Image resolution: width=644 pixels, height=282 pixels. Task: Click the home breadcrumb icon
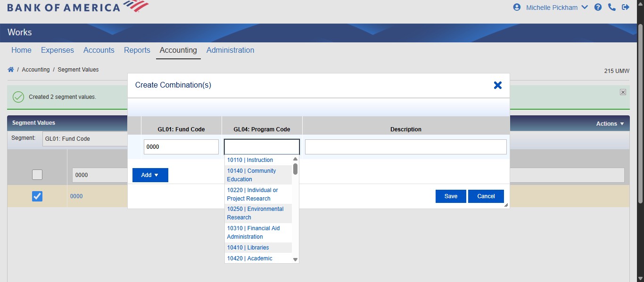pyautogui.click(x=10, y=69)
